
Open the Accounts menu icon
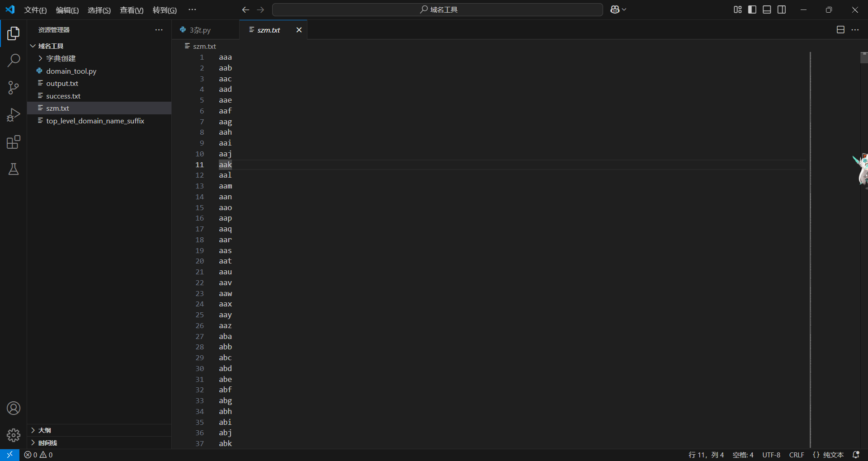(x=14, y=408)
